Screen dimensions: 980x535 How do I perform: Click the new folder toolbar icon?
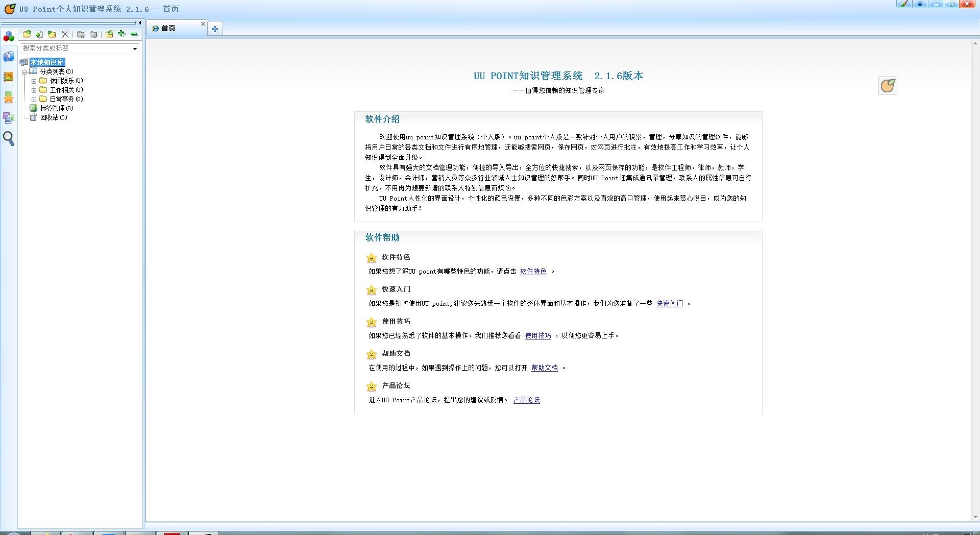coord(27,34)
